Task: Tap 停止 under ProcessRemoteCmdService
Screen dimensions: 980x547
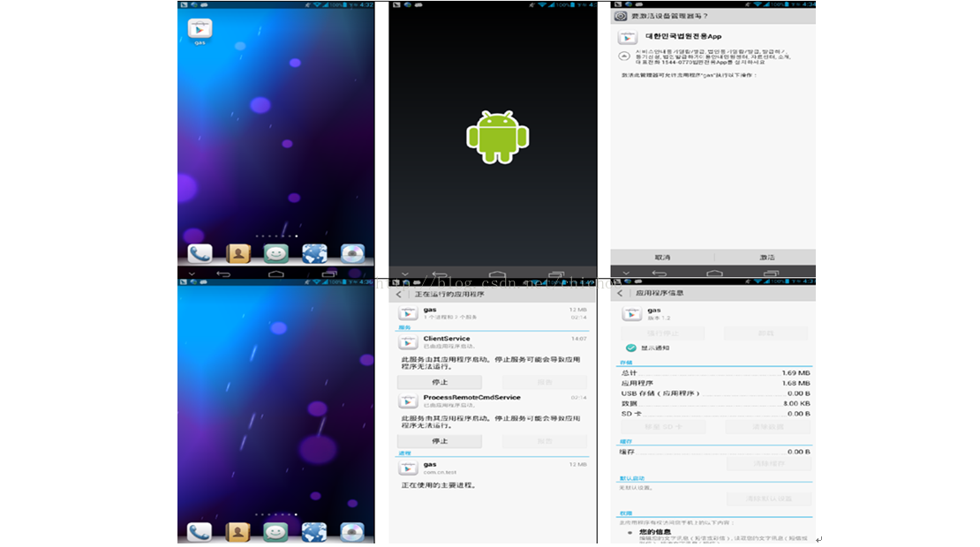Action: point(440,441)
